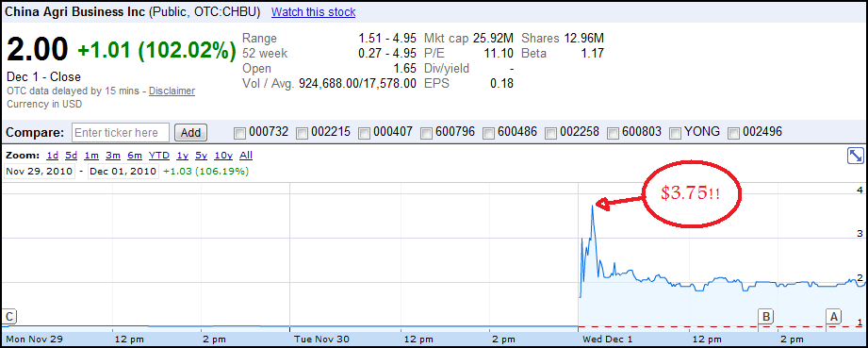Screen dimensions: 868x348
Task: Set chart zoom to 1d
Action: pyautogui.click(x=52, y=156)
